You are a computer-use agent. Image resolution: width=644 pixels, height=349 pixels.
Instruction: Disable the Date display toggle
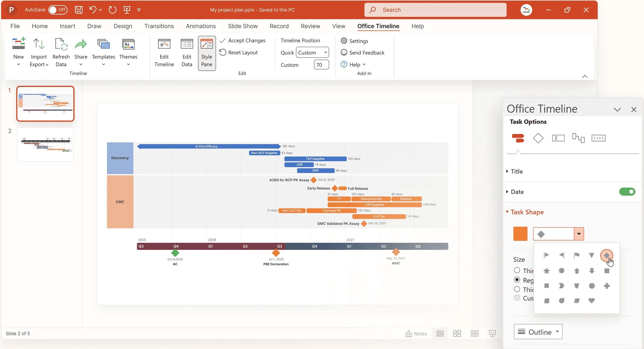627,192
